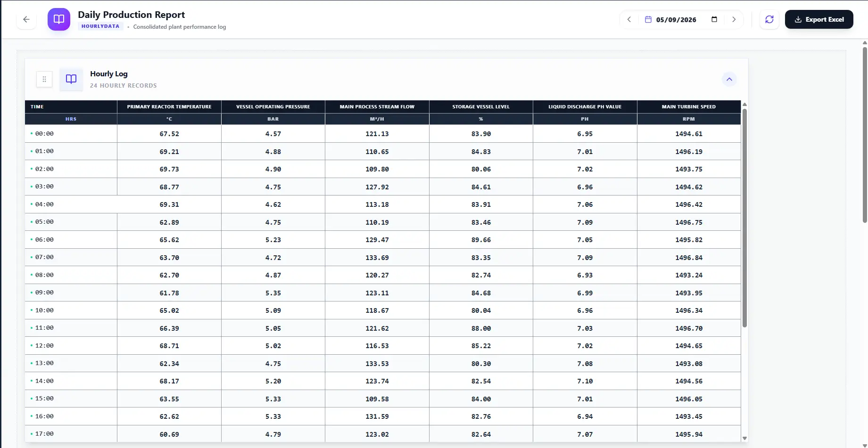868x448 pixels.
Task: Click the page's outer vertical scrollbar
Action: [x=865, y=134]
